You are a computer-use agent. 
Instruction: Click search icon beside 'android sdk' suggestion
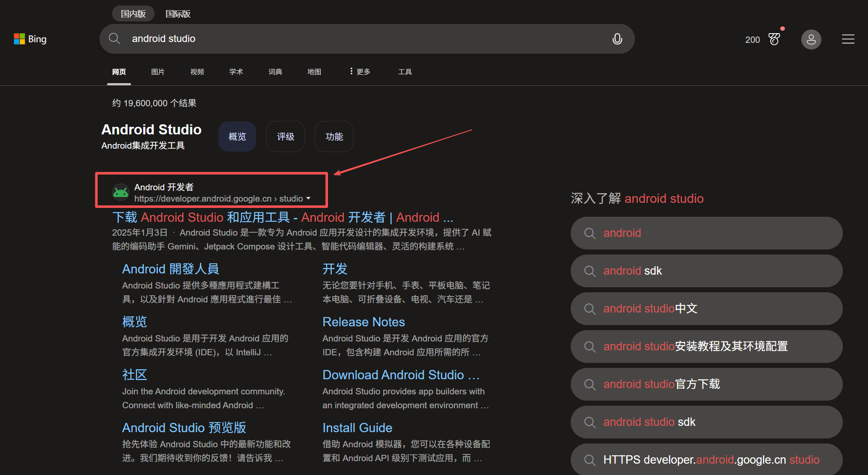(x=590, y=271)
